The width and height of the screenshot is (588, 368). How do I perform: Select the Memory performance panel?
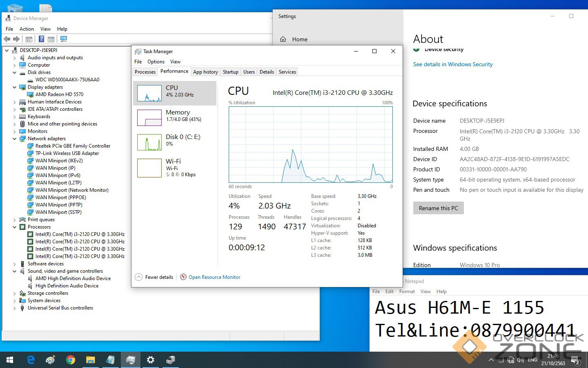pyautogui.click(x=175, y=118)
